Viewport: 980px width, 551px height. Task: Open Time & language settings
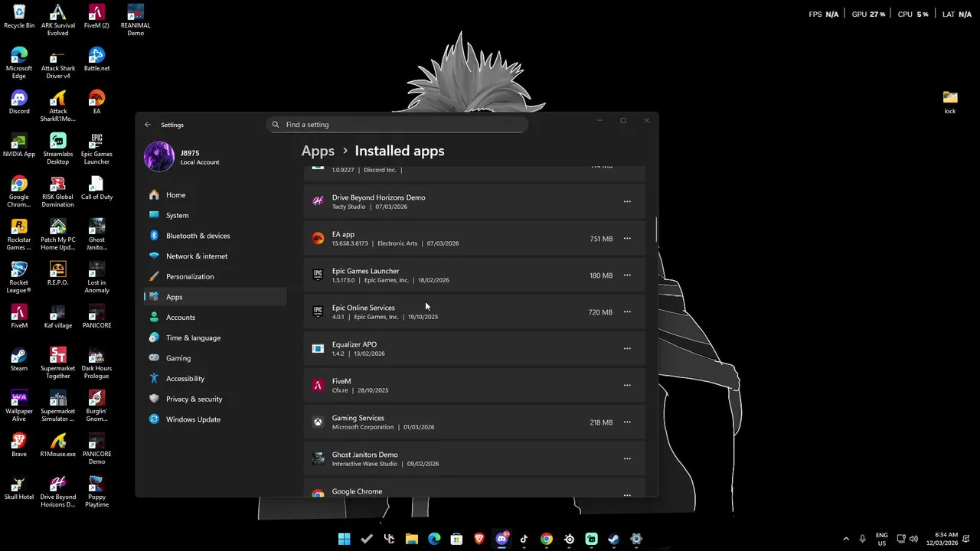point(215,337)
